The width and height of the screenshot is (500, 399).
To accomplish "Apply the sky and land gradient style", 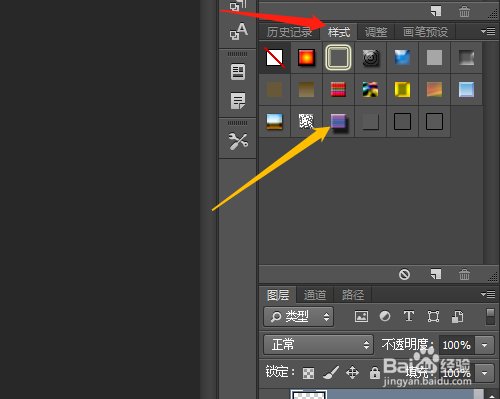I will coord(275,122).
